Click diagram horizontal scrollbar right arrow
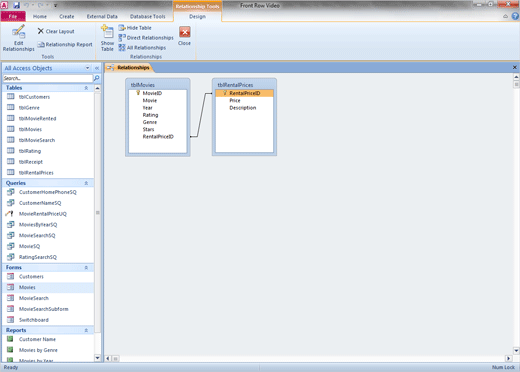 pyautogui.click(x=509, y=359)
